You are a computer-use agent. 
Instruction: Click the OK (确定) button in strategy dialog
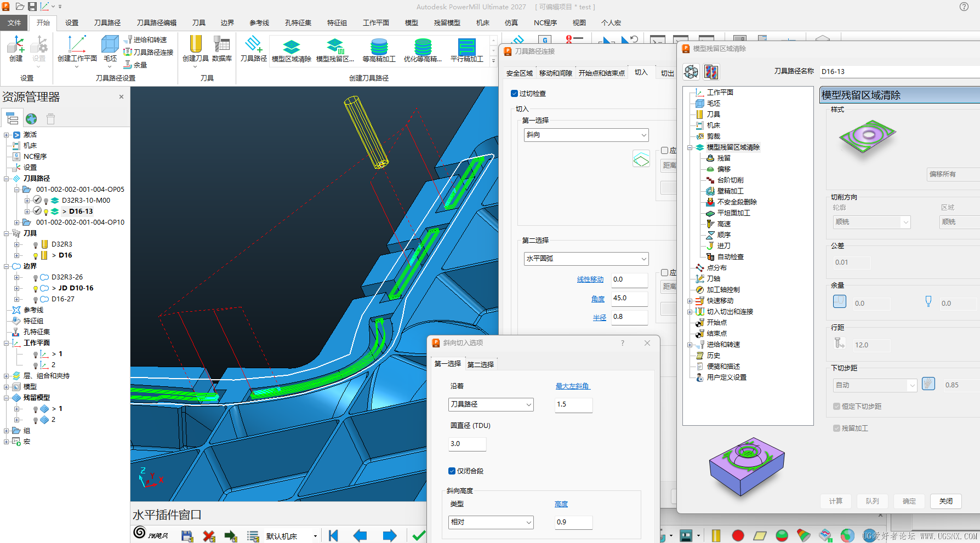click(x=909, y=501)
